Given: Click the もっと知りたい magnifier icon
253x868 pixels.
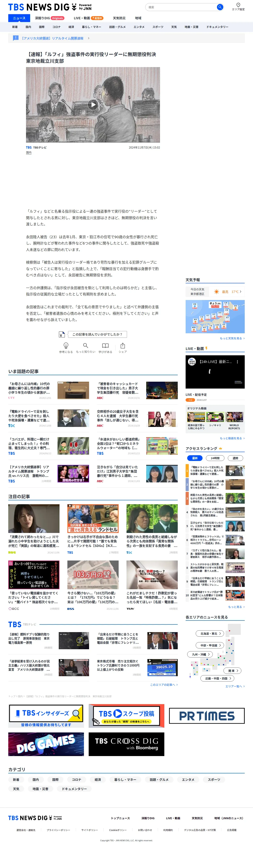Looking at the screenshot, I should pyautogui.click(x=86, y=345).
